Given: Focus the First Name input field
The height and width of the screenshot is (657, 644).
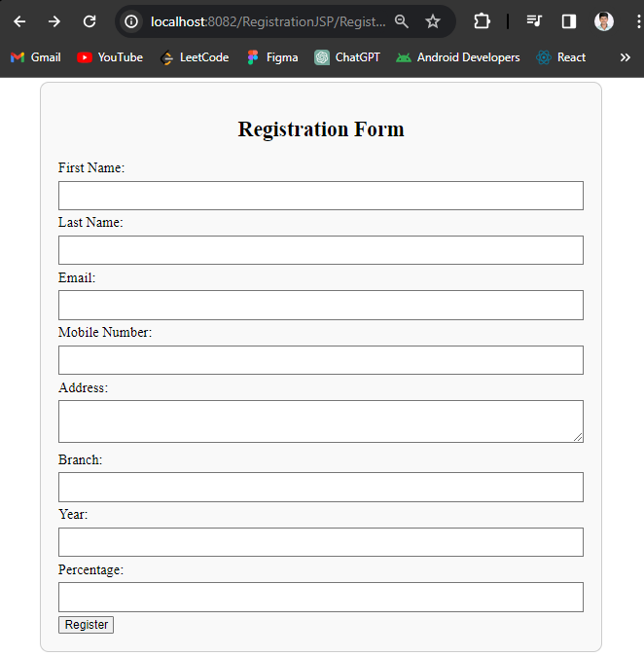Looking at the screenshot, I should pos(320,196).
